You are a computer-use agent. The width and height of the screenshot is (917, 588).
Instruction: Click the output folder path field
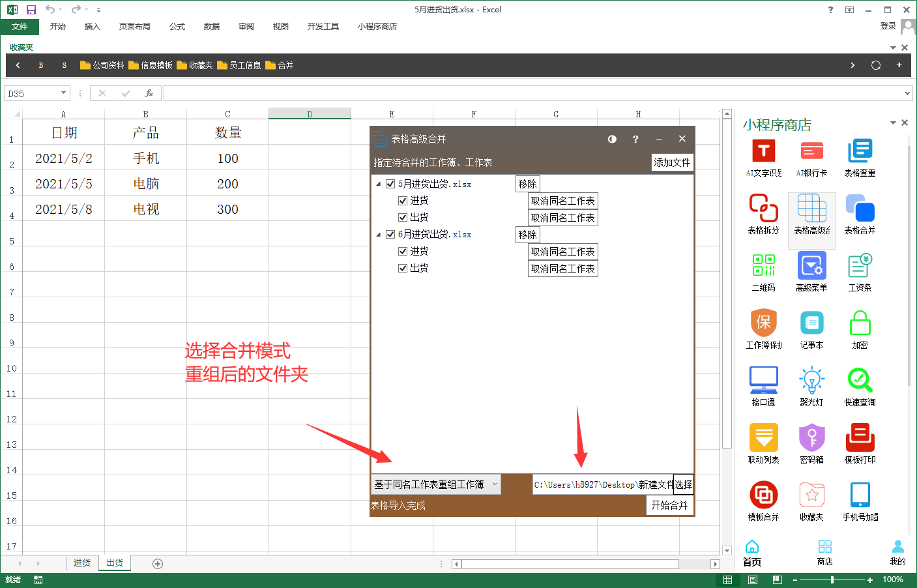click(x=603, y=484)
